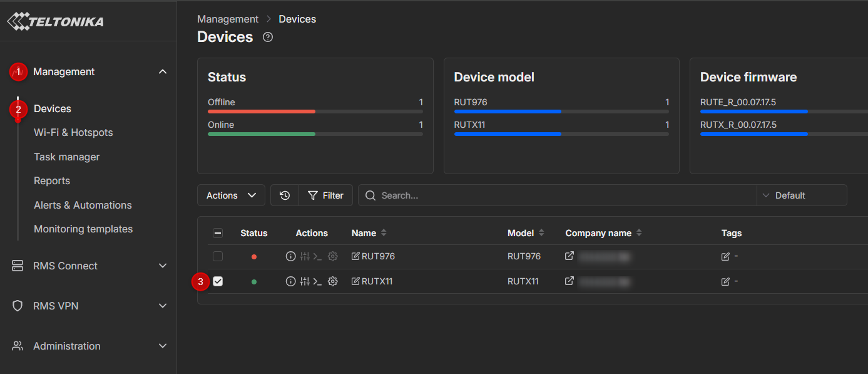This screenshot has height=374, width=868.
Task: Open the sliders configuration icon for RUT976
Action: [305, 257]
